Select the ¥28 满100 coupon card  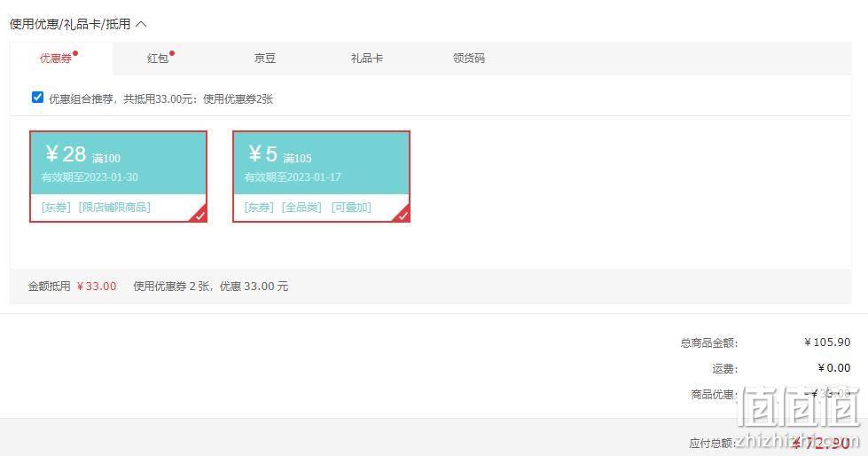click(x=119, y=177)
